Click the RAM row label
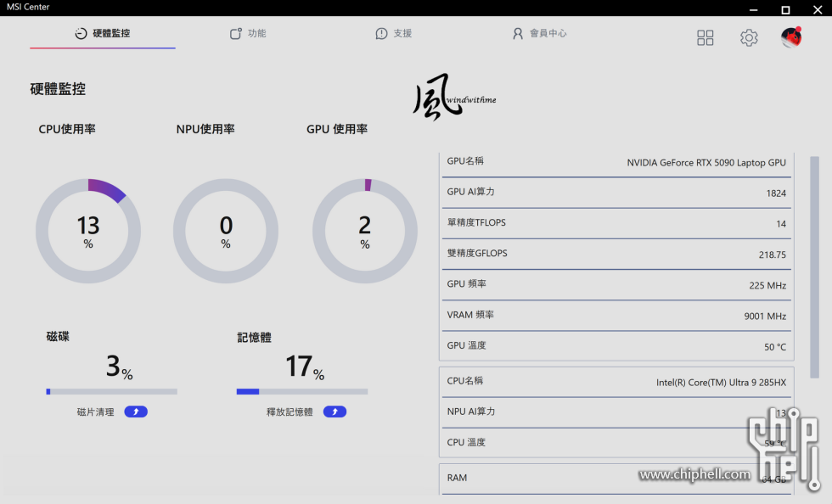This screenshot has height=504, width=832. [457, 478]
